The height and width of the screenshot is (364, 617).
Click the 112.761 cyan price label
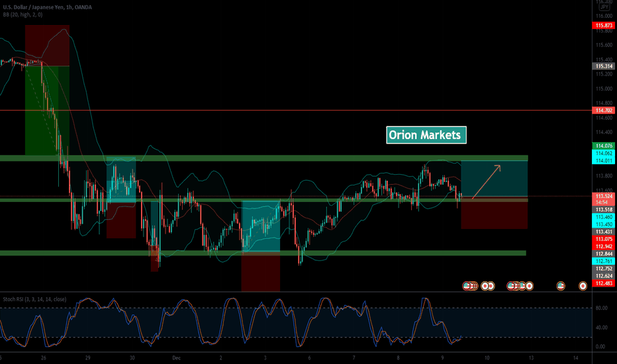(x=604, y=261)
